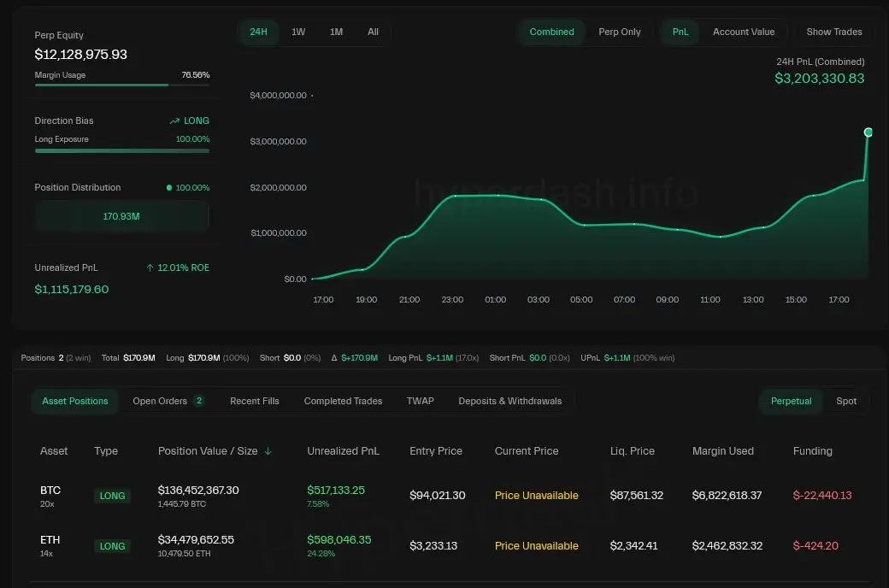
Task: Switch positions view to Spot
Action: click(846, 402)
